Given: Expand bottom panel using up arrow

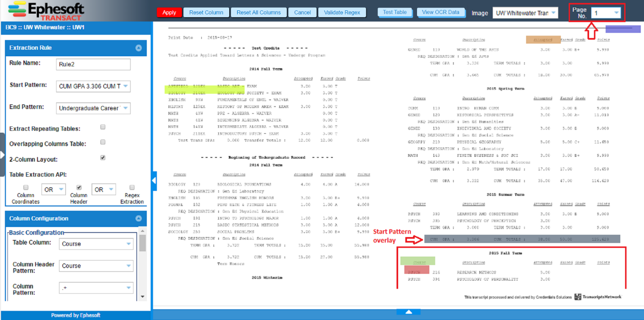Looking at the screenshot, I should click(x=408, y=311).
